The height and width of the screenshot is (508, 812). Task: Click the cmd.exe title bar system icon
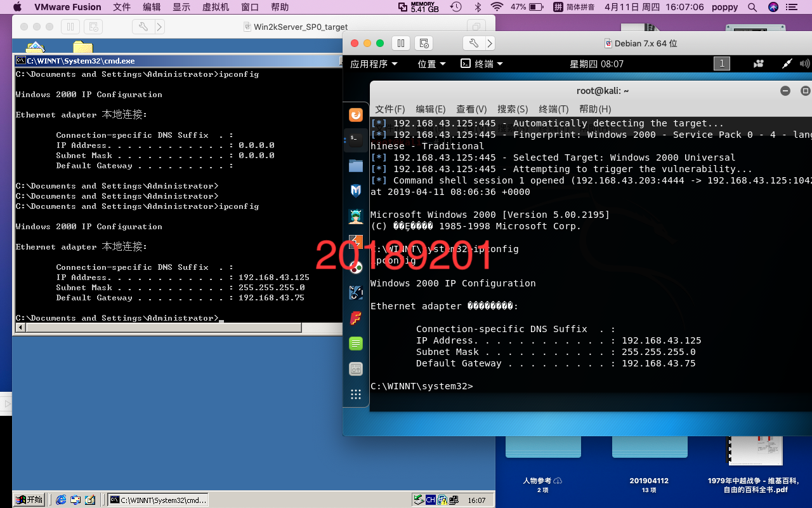tap(21, 61)
